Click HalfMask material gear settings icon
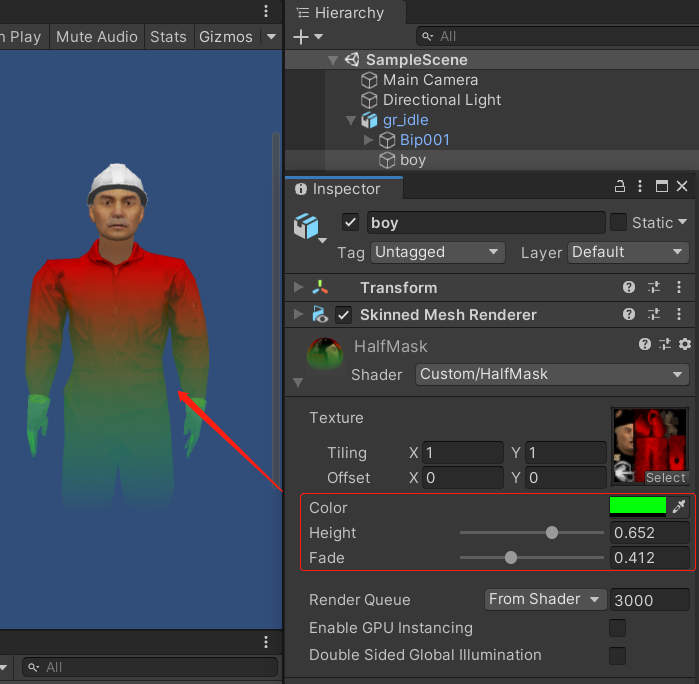 [684, 345]
